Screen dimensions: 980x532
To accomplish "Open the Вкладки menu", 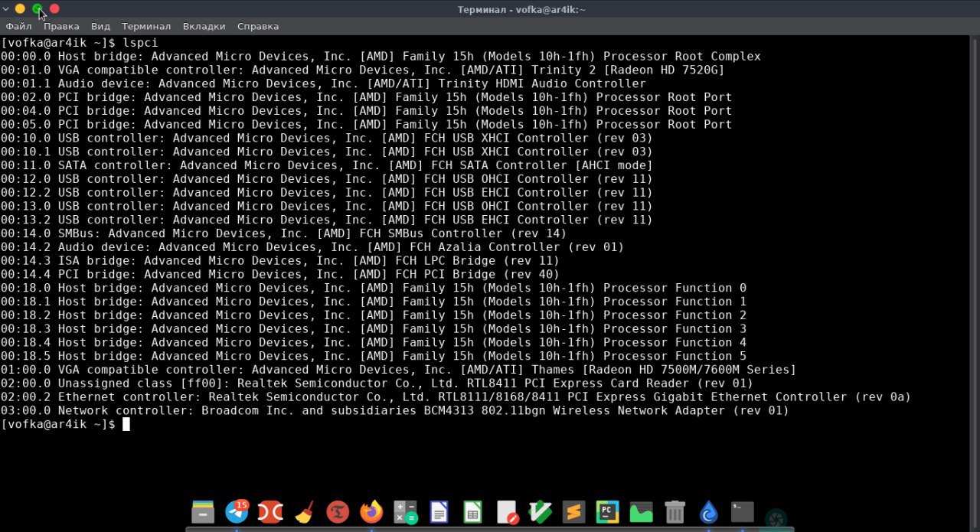I will pos(204,26).
